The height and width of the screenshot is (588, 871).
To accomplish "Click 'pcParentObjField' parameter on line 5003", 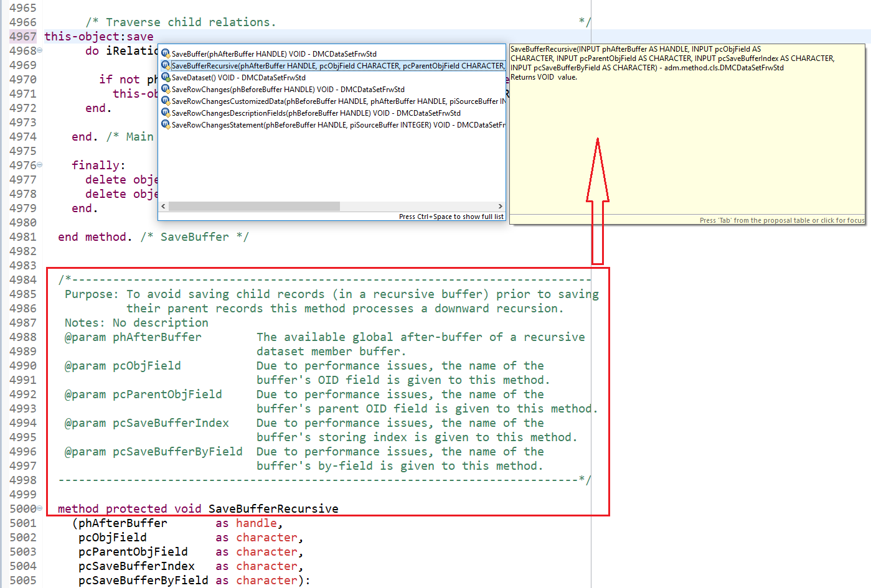I will [x=133, y=552].
